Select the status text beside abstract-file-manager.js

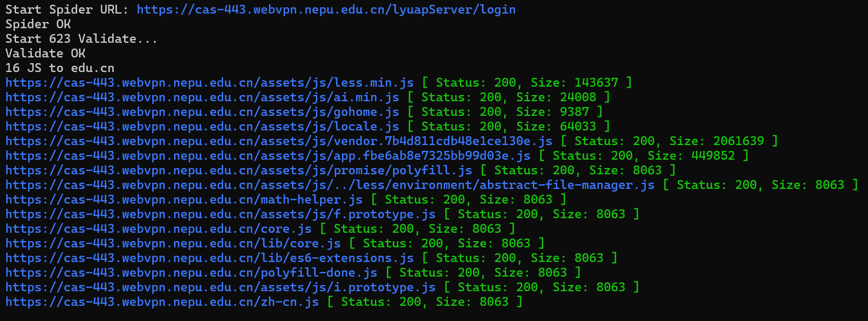click(761, 185)
